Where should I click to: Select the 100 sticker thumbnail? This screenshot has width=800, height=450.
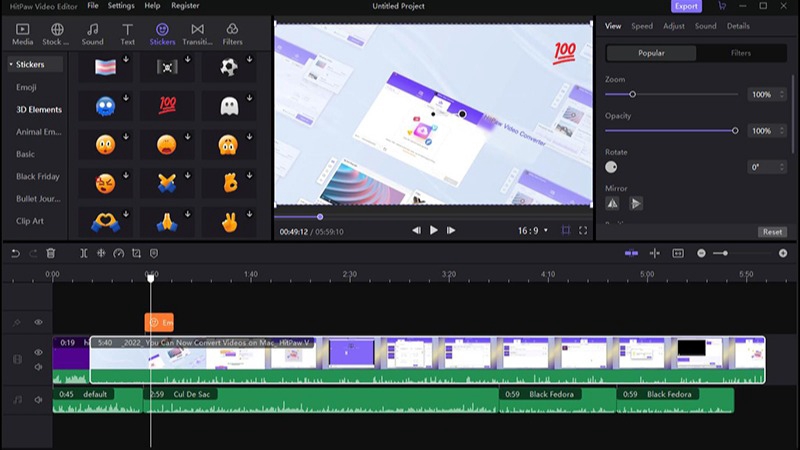[x=167, y=106]
